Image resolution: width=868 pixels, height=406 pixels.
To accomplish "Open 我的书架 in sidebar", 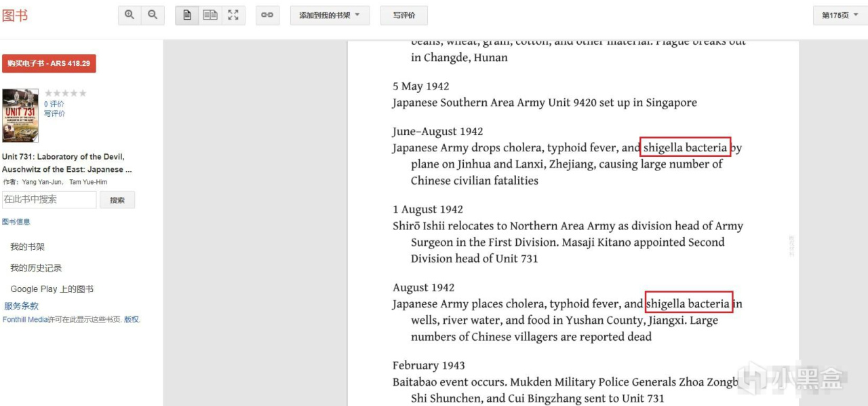I will pyautogui.click(x=28, y=247).
